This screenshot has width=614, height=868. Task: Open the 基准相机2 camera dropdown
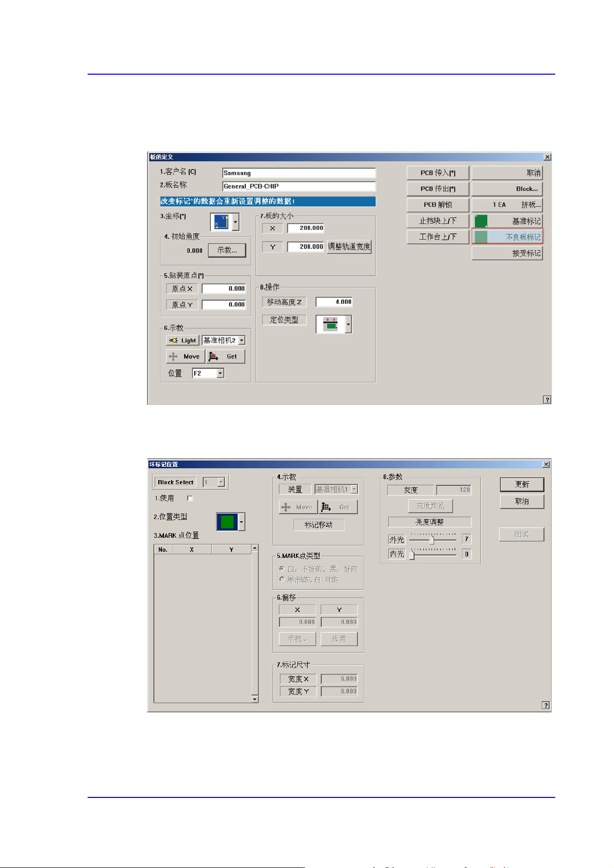pos(241,341)
